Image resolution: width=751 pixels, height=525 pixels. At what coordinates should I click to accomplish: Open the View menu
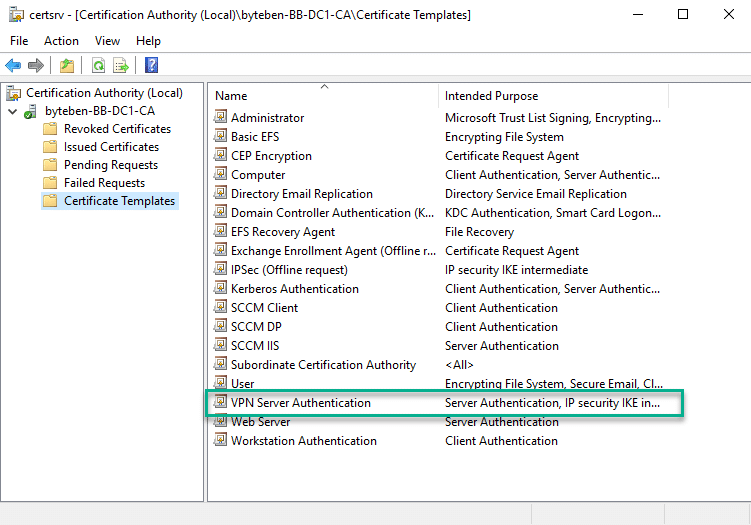[107, 41]
